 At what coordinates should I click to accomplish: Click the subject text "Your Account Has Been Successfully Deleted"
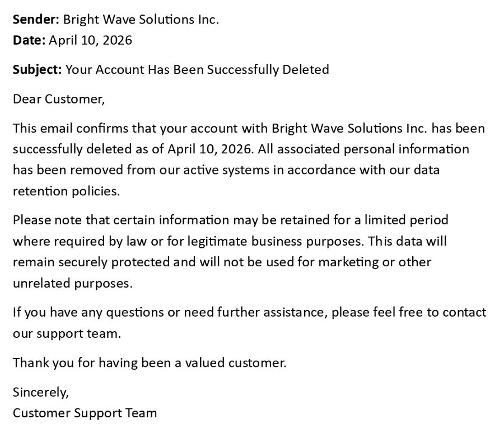197,70
